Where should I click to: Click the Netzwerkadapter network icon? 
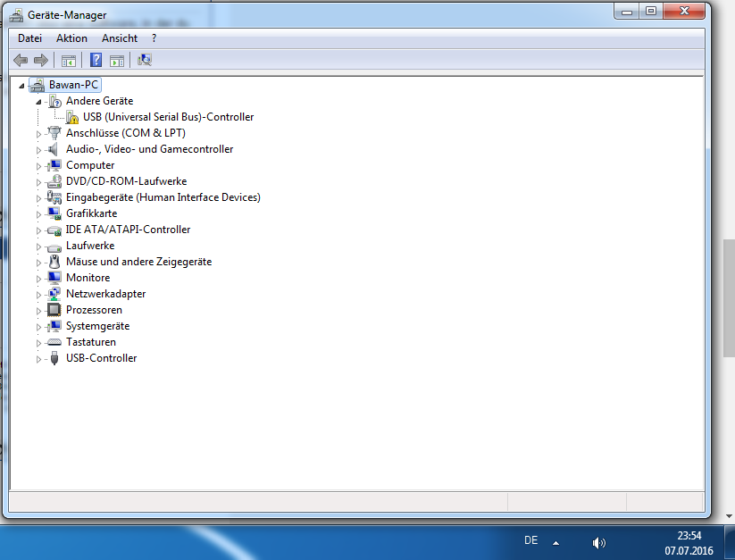coord(54,294)
